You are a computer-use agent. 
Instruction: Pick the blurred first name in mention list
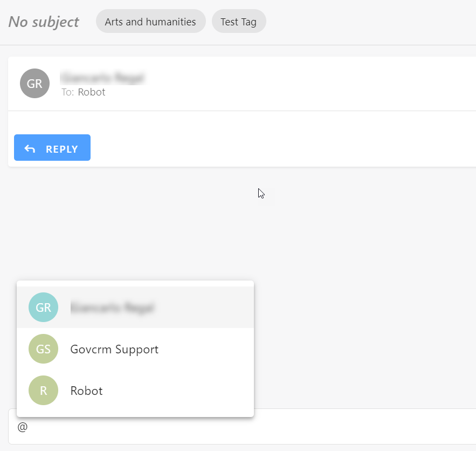[112, 308]
